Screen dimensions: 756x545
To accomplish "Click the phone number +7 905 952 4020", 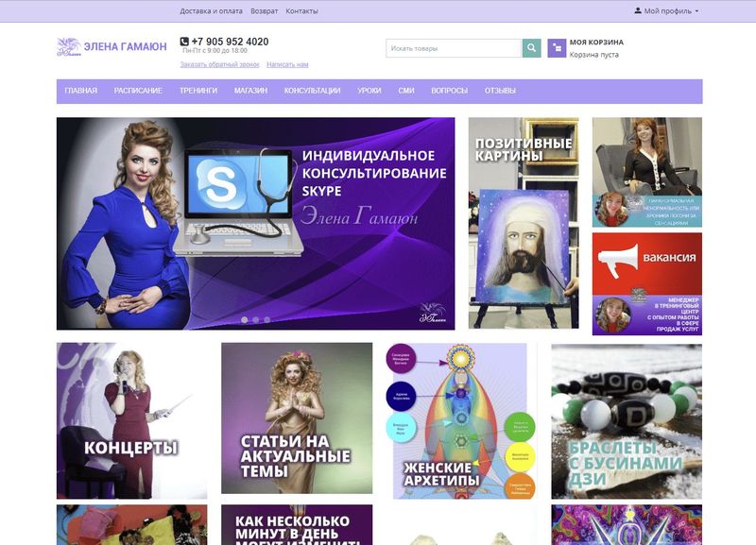I will coord(230,42).
